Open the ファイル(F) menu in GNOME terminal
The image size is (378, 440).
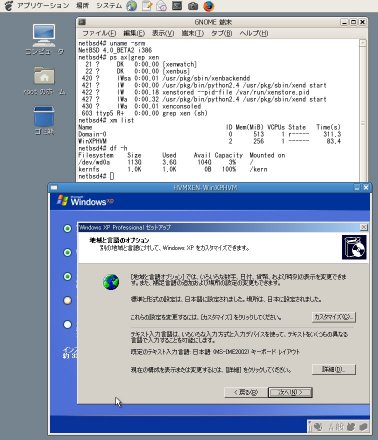[99, 33]
